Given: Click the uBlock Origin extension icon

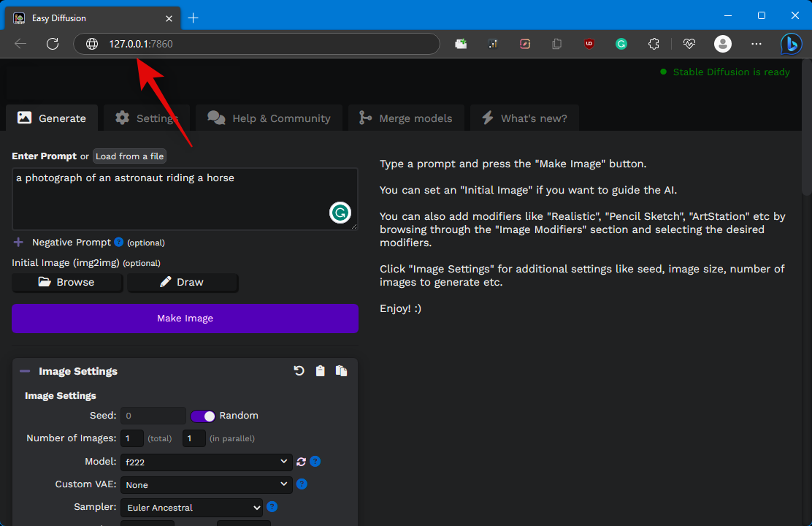Looking at the screenshot, I should click(x=589, y=44).
